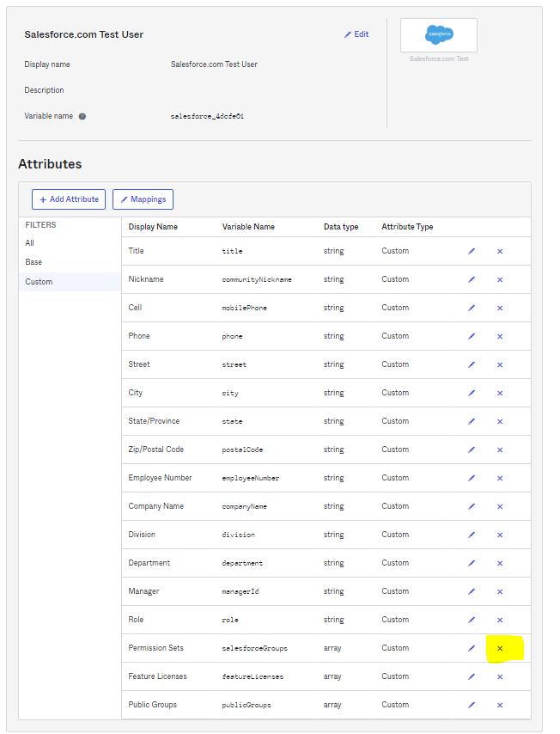Select the communityNickname variable name text
Screen dimensions: 560x734
pyautogui.click(x=257, y=279)
